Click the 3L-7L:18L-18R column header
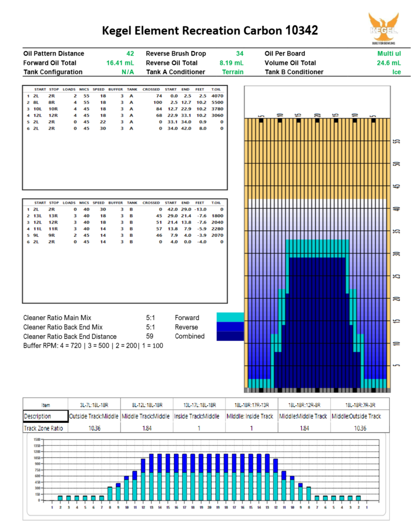Viewport: 411px width, 532px height. [94, 405]
